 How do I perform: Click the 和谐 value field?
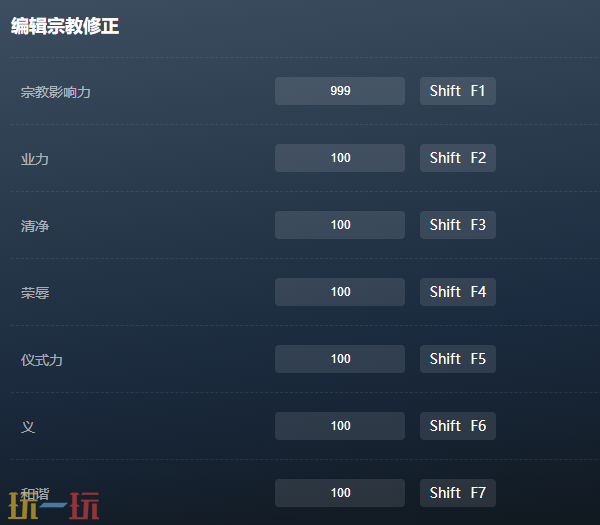click(x=340, y=493)
